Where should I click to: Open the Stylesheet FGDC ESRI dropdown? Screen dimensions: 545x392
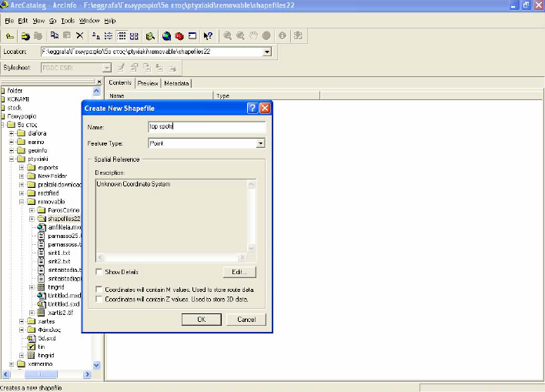107,68
